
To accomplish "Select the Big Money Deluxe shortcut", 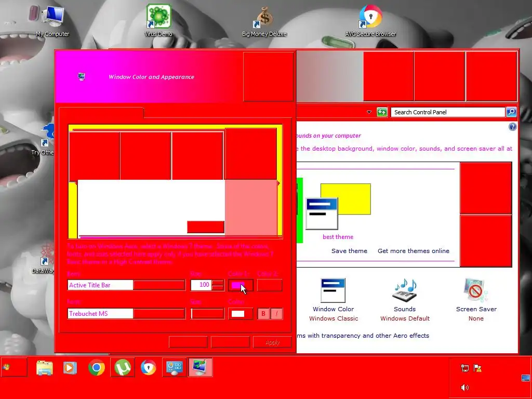I will tap(264, 21).
